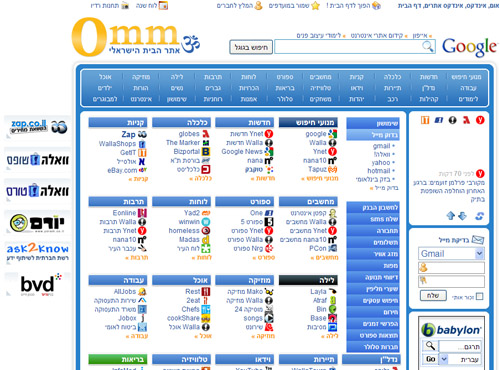
Task: Open The Marker link
Action: [x=183, y=143]
